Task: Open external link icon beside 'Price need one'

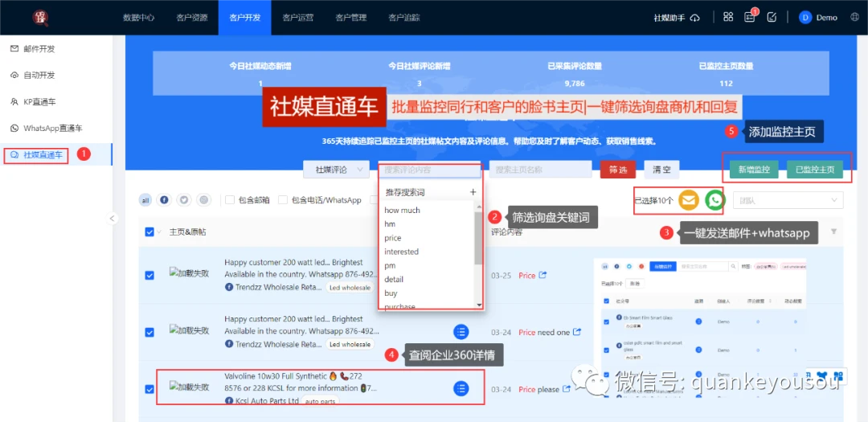Action: click(577, 332)
